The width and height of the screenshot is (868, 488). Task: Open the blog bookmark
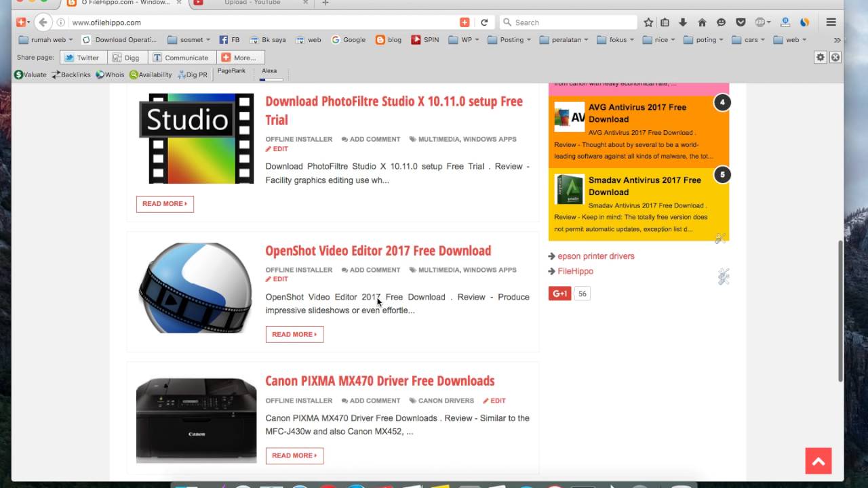point(389,40)
